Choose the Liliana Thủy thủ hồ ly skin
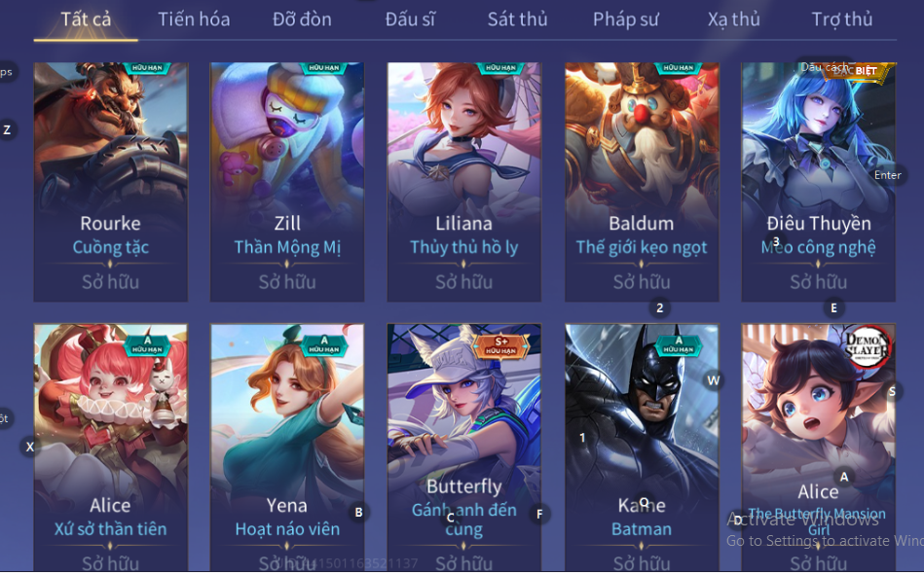Screen dimensions: 924x575 click(463, 182)
